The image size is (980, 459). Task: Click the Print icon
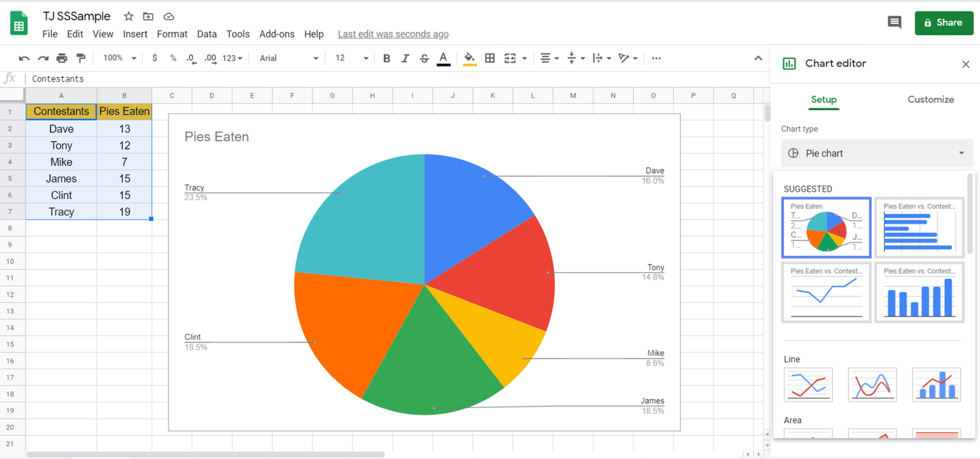pos(62,58)
